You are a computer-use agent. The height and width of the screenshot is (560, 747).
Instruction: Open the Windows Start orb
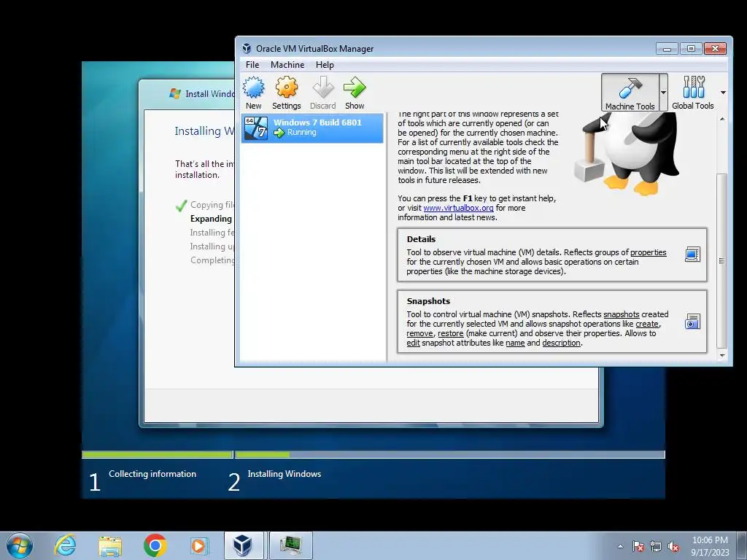pos(20,545)
